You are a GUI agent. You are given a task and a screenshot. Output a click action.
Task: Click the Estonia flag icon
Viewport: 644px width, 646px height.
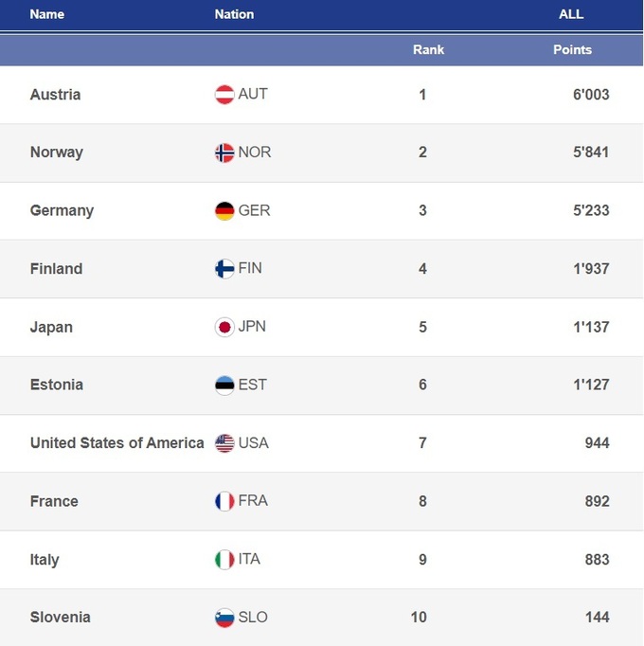tap(224, 386)
